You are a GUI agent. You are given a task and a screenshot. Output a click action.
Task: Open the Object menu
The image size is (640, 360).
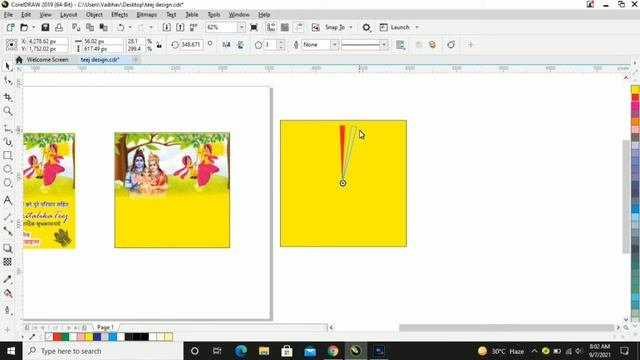[94, 14]
